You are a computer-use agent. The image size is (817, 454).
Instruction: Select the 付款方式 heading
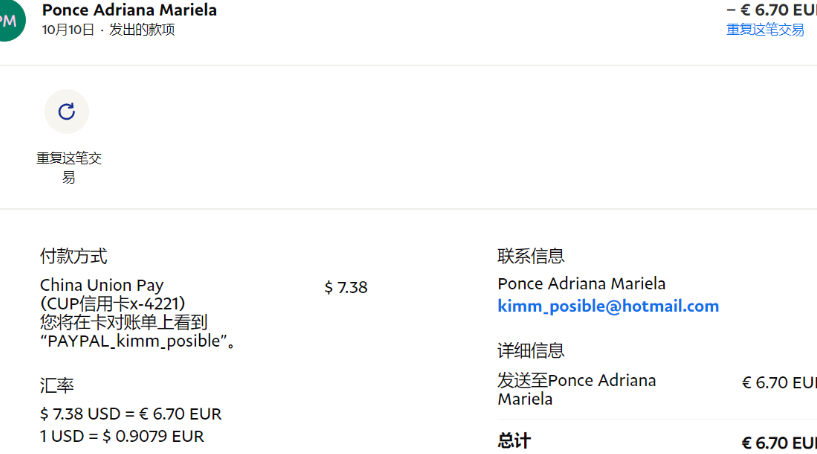(x=73, y=256)
